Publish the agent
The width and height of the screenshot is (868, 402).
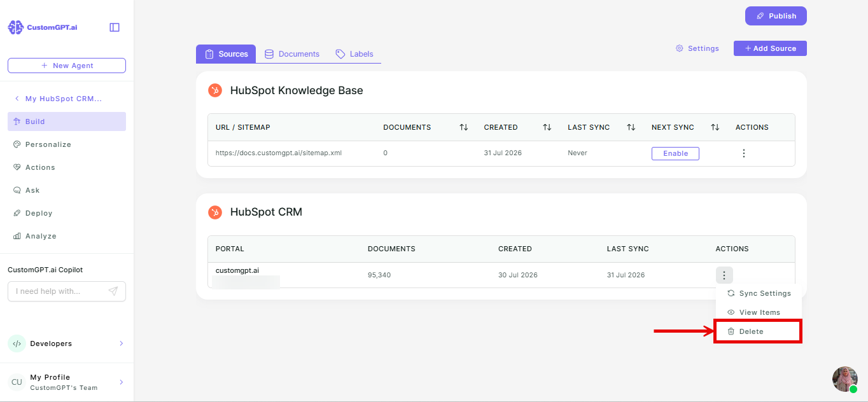pos(776,16)
